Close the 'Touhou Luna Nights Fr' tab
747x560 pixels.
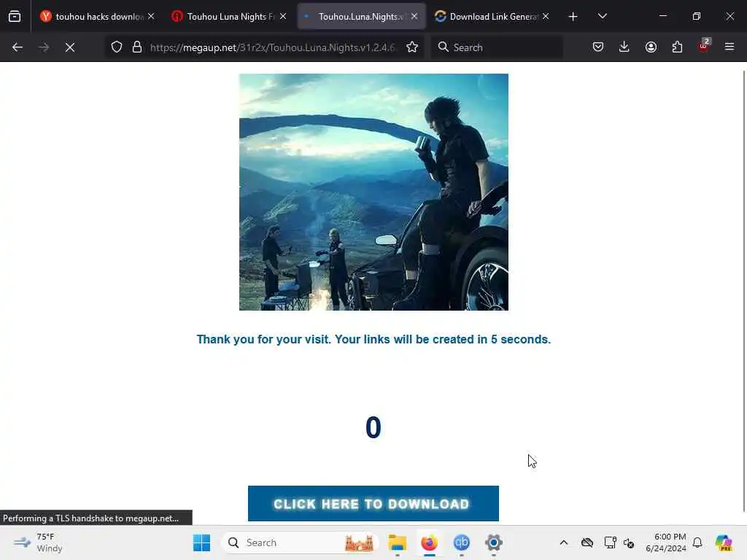point(283,16)
